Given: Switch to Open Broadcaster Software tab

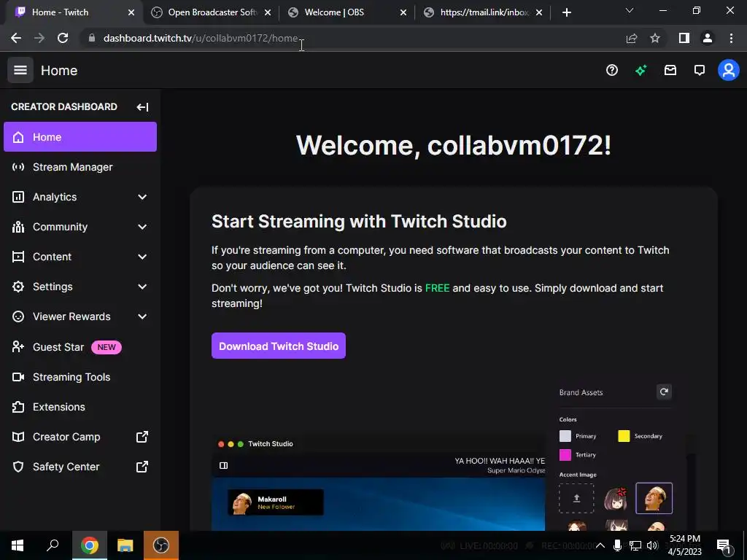Looking at the screenshot, I should (x=210, y=12).
